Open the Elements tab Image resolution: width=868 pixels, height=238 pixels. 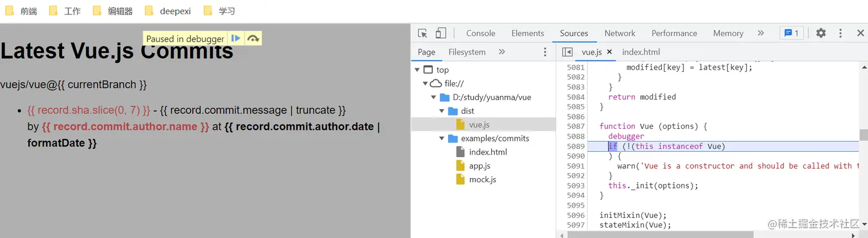[528, 33]
